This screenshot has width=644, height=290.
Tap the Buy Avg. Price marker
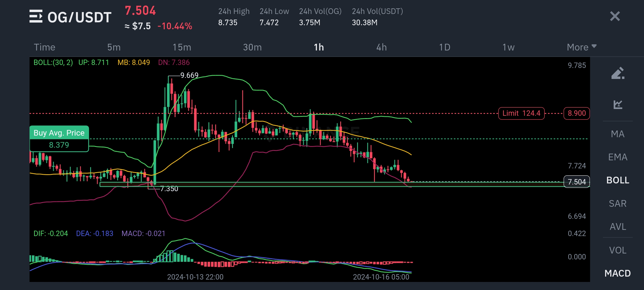coord(59,139)
